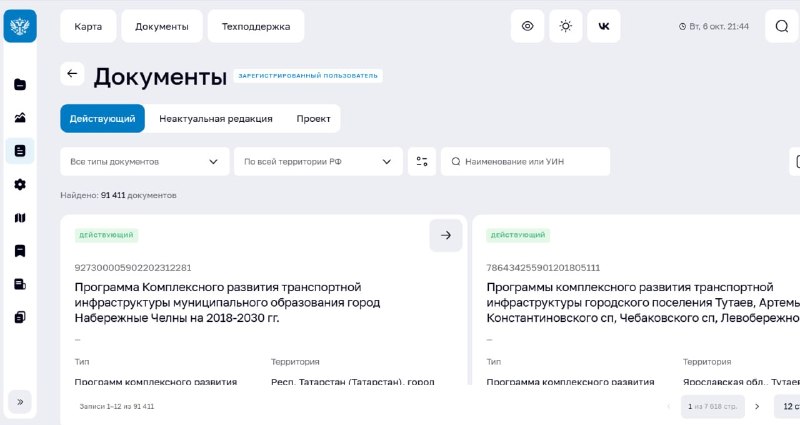Click the page number field 1 из 7 618
800x425 pixels.
point(712,407)
